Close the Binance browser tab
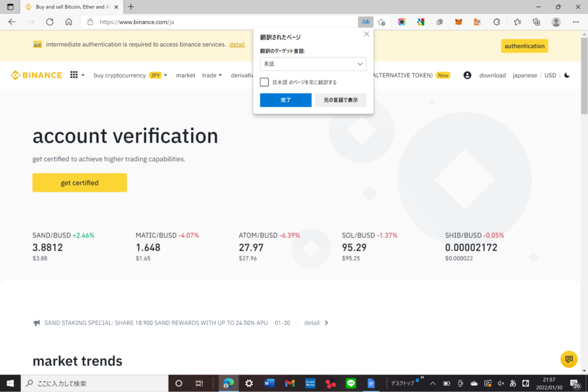The height and width of the screenshot is (392, 588). click(x=116, y=7)
